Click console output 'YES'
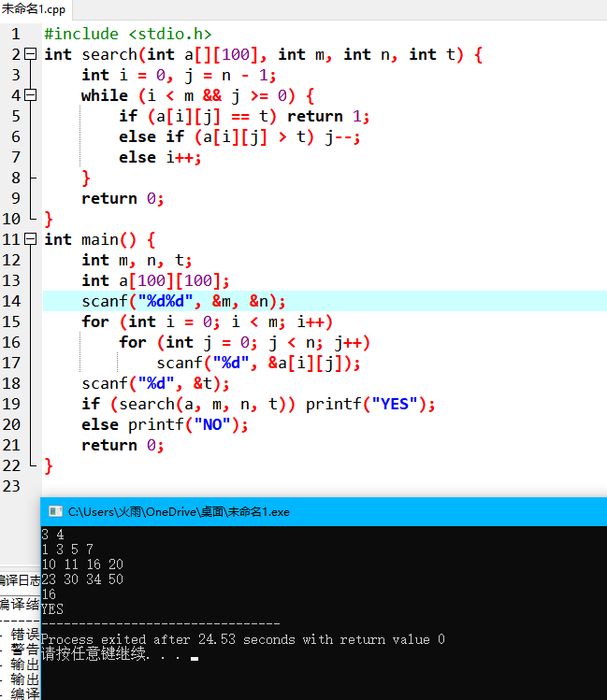Screen dimensions: 607x700 52,609
